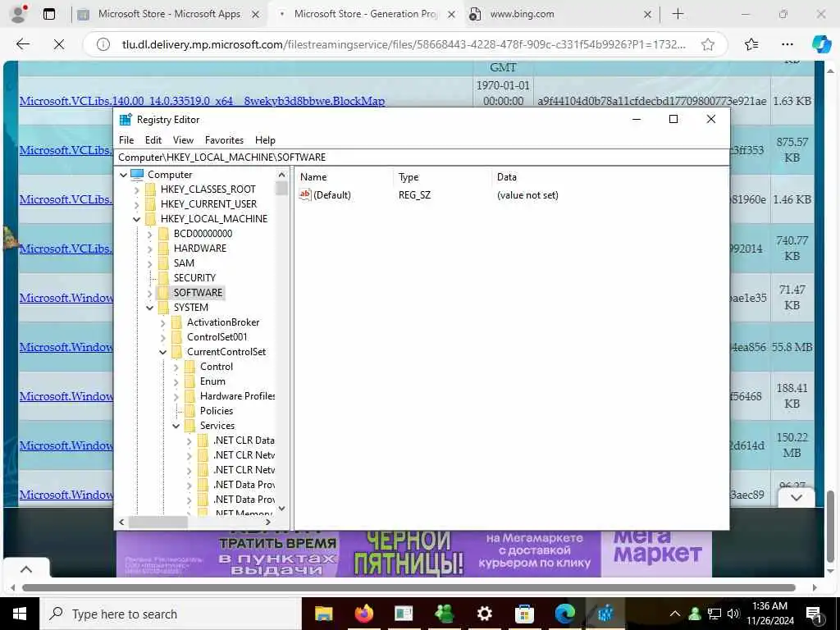
Task: Collapse the CurrentControlSet key
Action: click(x=163, y=352)
